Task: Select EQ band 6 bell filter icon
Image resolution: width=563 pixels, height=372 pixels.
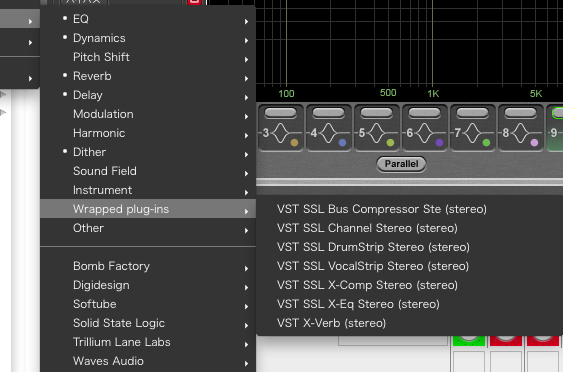Action: tap(424, 133)
